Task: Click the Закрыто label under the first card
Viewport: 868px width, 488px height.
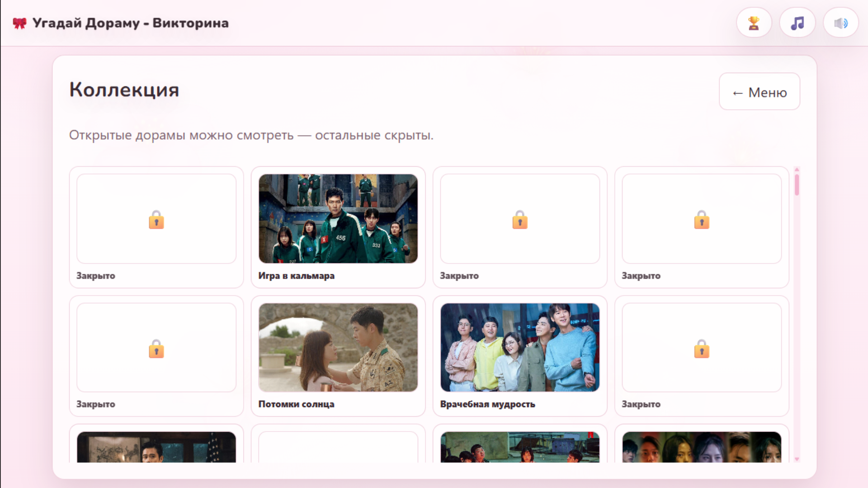Action: point(96,276)
